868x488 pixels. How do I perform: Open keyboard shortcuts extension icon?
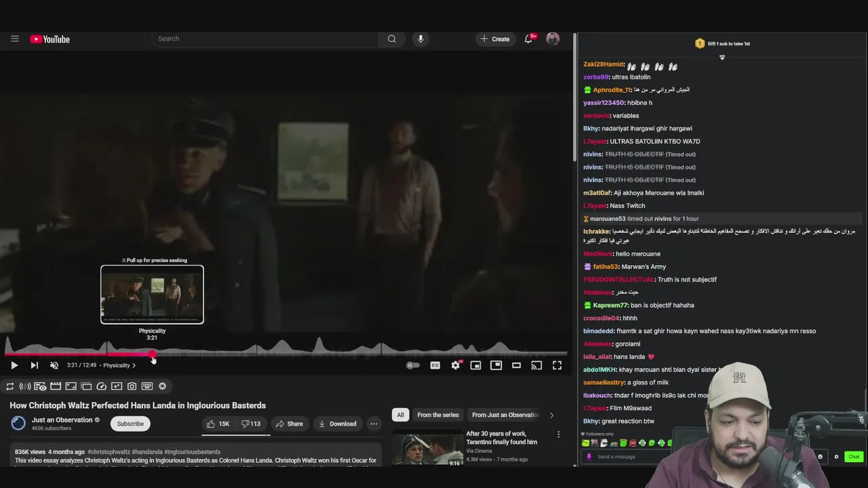[x=147, y=386]
